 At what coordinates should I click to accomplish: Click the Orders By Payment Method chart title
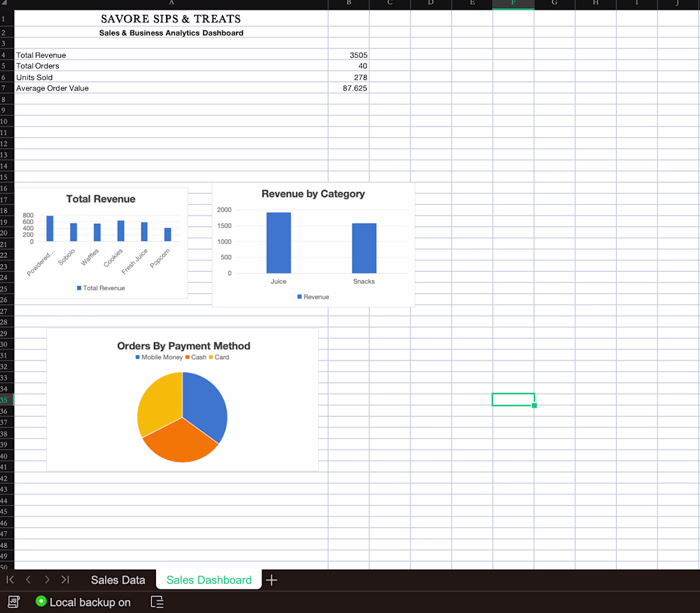pos(183,346)
